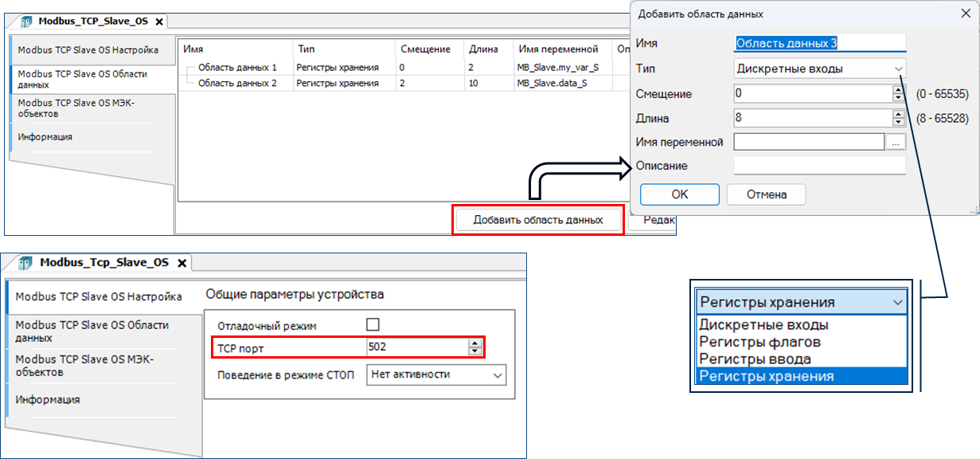Click 'Добавить область данных' button
Image resolution: width=980 pixels, height=459 pixels.
point(537,220)
